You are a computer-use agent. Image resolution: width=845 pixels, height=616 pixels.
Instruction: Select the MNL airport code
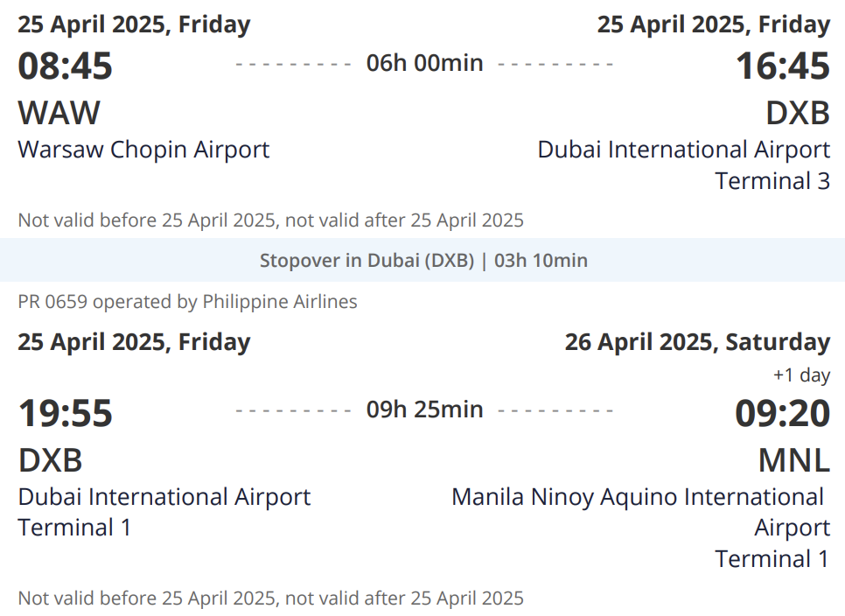coord(793,459)
